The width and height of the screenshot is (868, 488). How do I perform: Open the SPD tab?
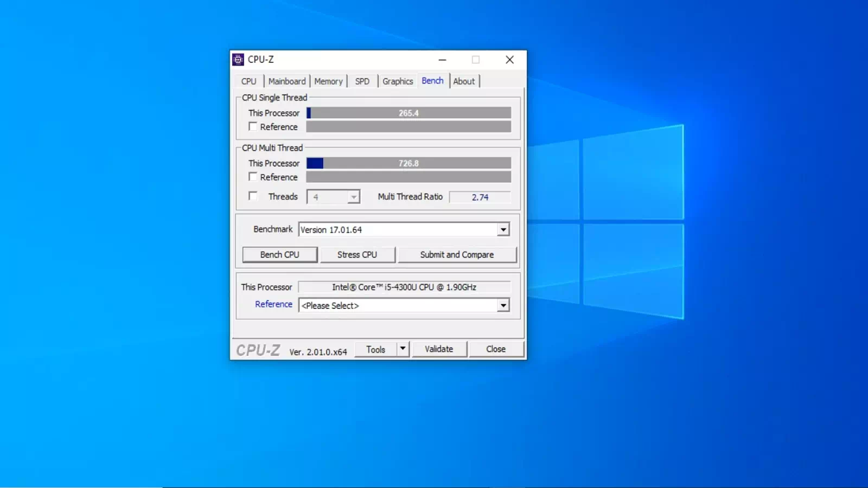pos(362,81)
